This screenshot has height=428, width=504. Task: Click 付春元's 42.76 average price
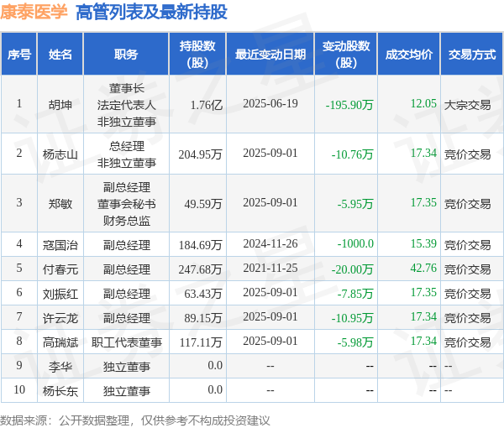(x=423, y=268)
